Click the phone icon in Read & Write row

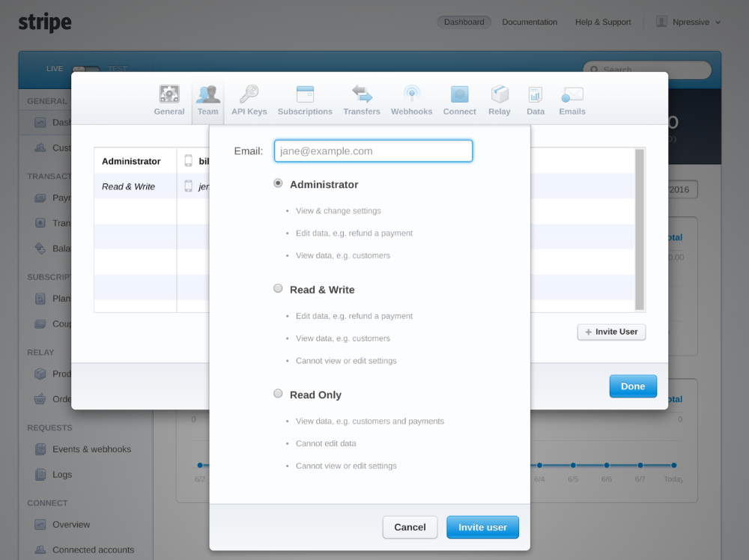coord(189,186)
